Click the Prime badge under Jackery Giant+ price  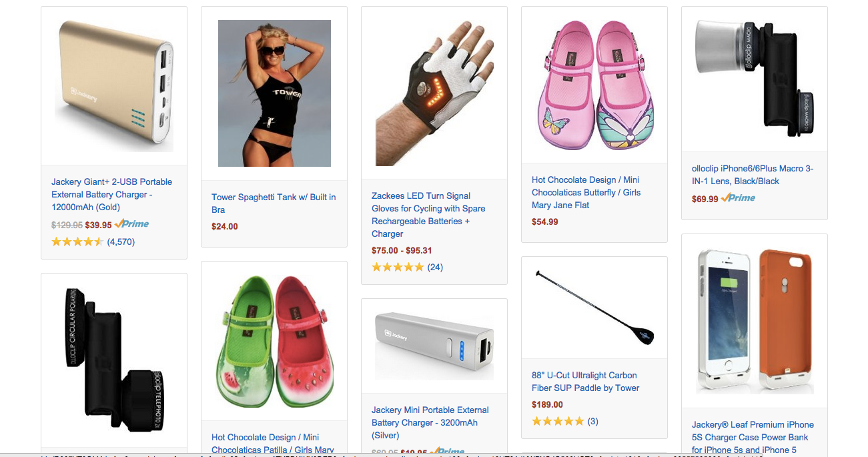tap(131, 224)
